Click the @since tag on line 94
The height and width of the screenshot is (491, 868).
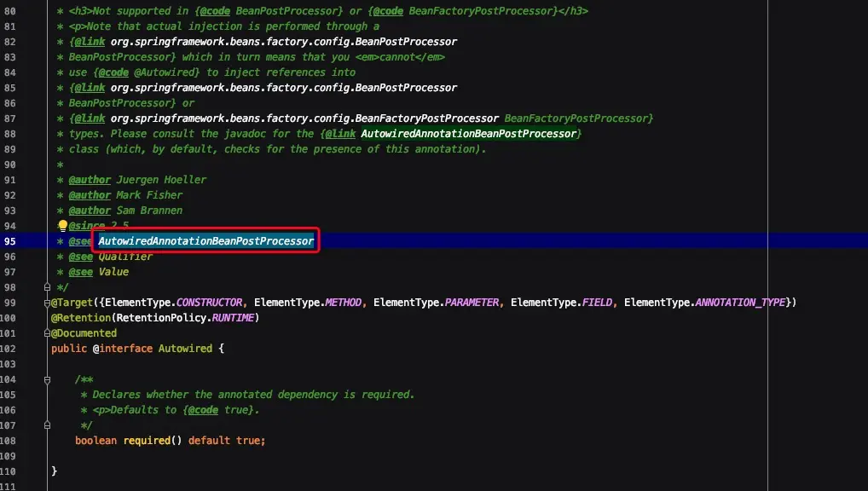coord(87,225)
